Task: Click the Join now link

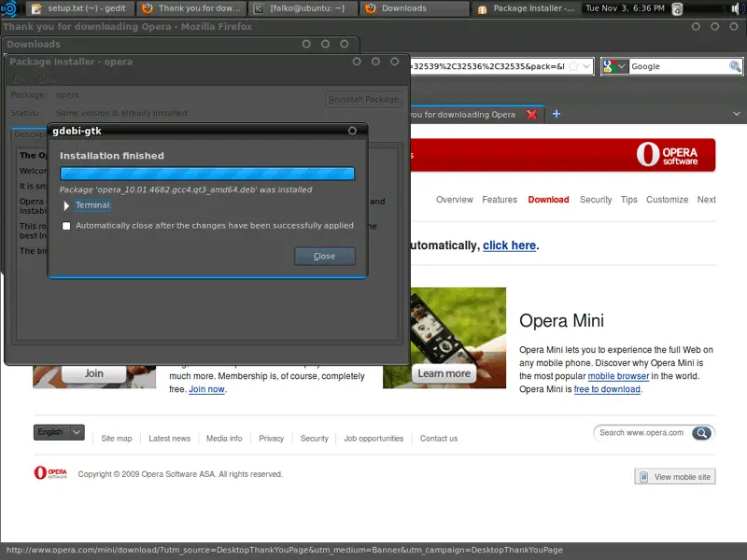Action: click(x=206, y=389)
